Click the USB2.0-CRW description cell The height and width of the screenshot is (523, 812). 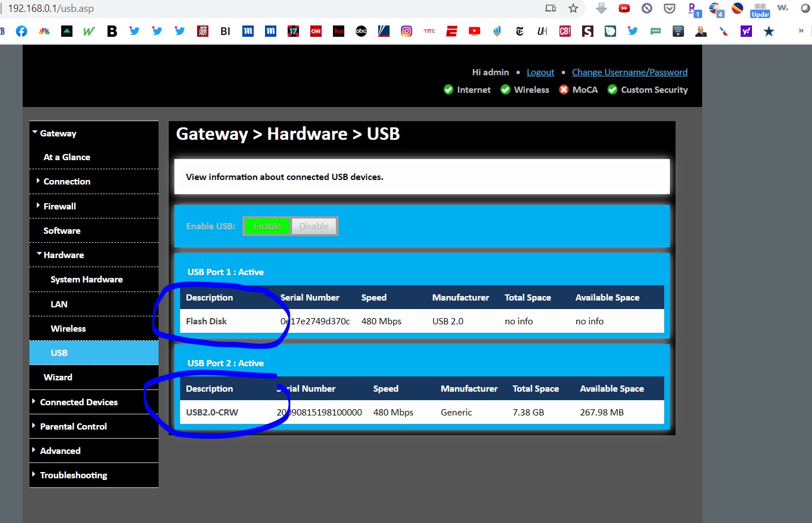pyautogui.click(x=212, y=413)
